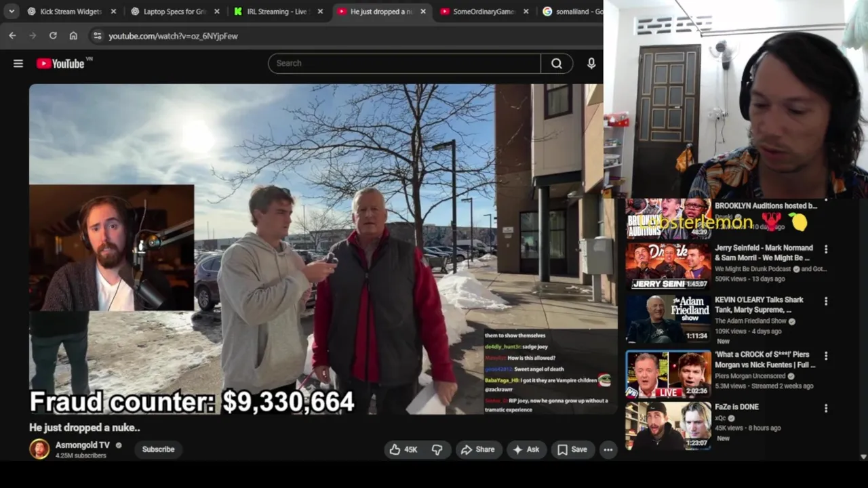Viewport: 868px width, 488px height.
Task: Open the Asmongold TV channel name
Action: click(82, 445)
